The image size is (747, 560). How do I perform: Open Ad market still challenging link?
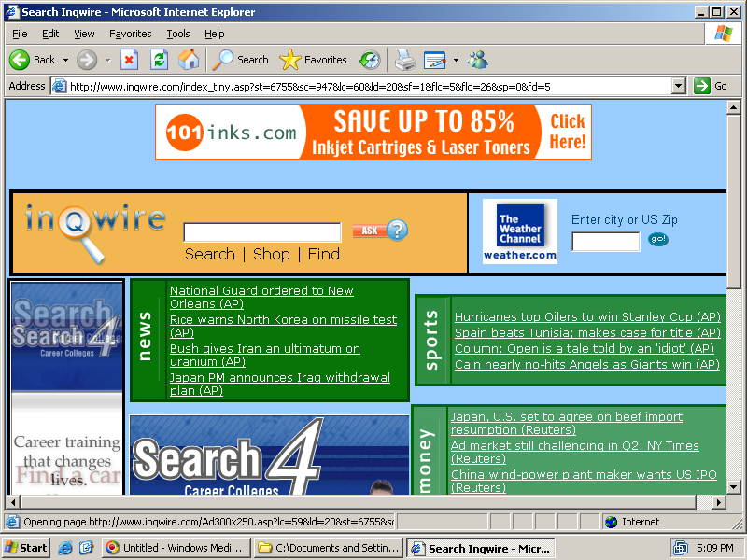pyautogui.click(x=574, y=453)
